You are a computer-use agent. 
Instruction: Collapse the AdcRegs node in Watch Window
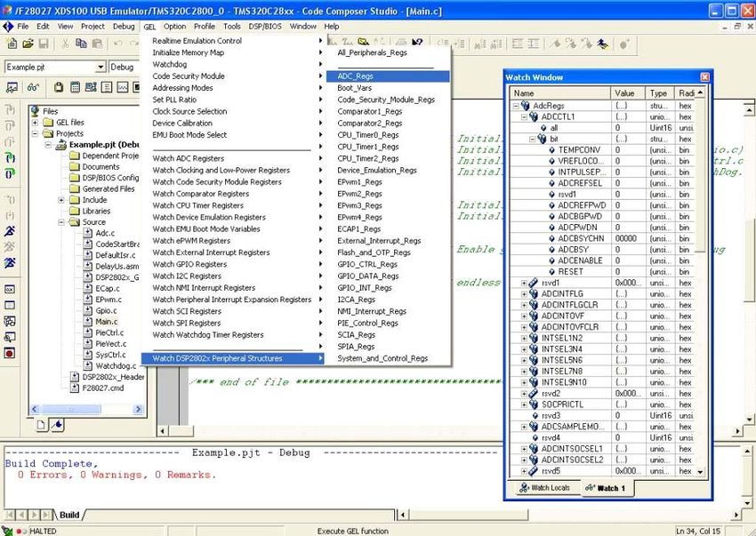[517, 105]
